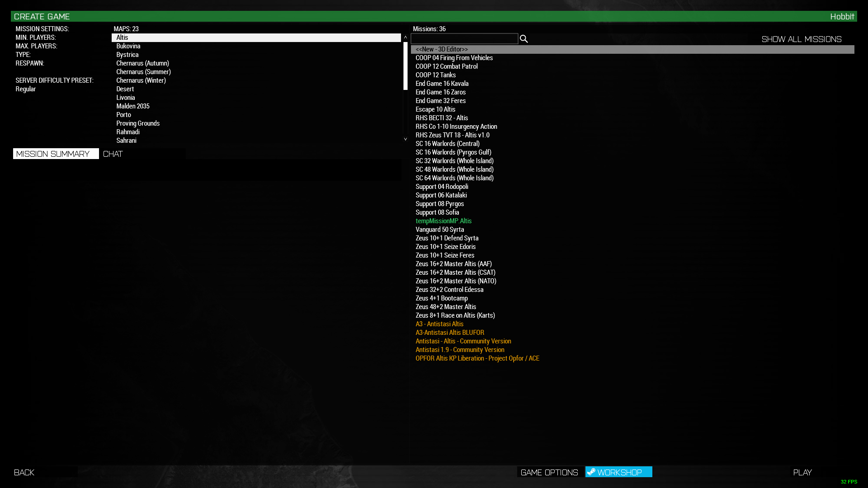This screenshot has height=488, width=868.
Task: Select the Malden 2035 map
Action: tap(133, 106)
